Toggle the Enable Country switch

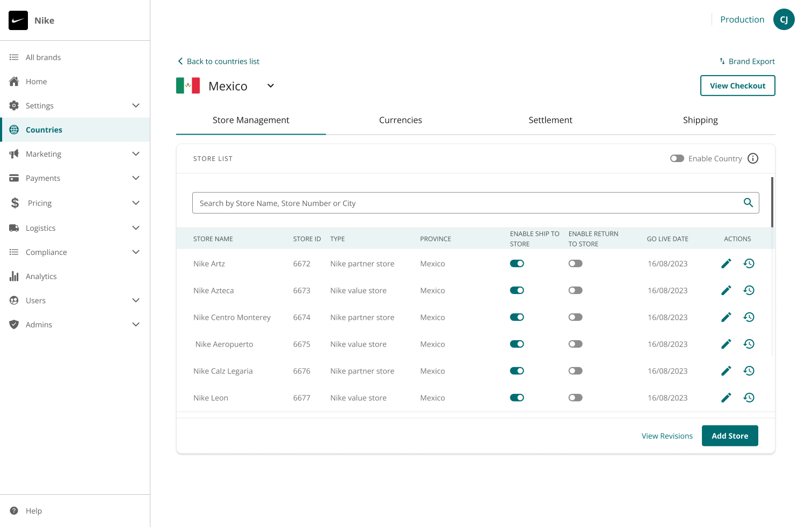[x=677, y=158]
